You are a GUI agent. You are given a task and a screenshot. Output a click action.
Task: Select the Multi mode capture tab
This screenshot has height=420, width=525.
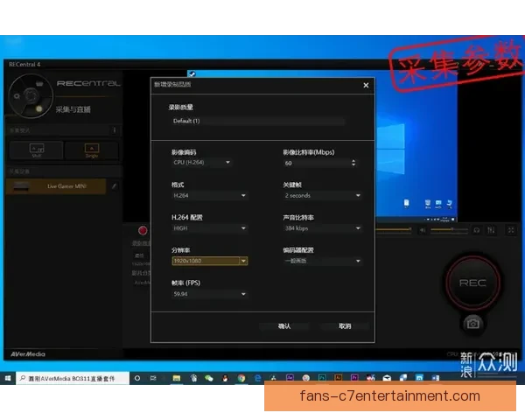pyautogui.click(x=37, y=150)
